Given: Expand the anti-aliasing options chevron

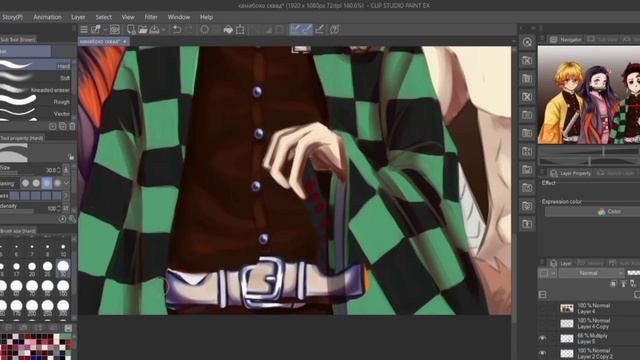Looking at the screenshot, I should click(x=67, y=183).
